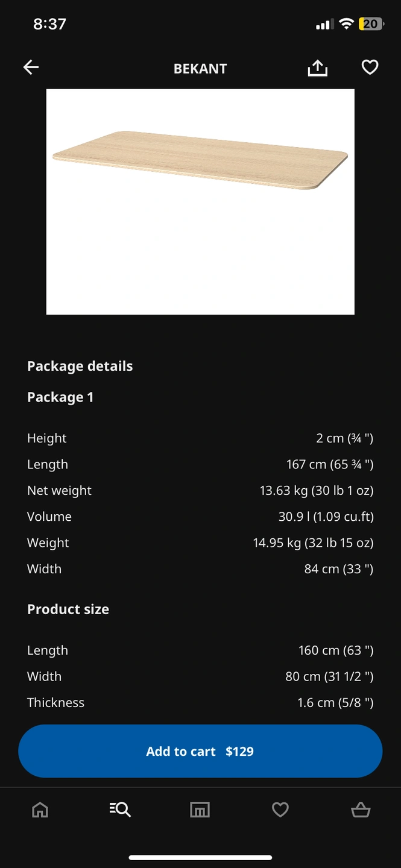401x868 pixels.
Task: Favorite BEKANT with the heart icon
Action: click(x=370, y=68)
